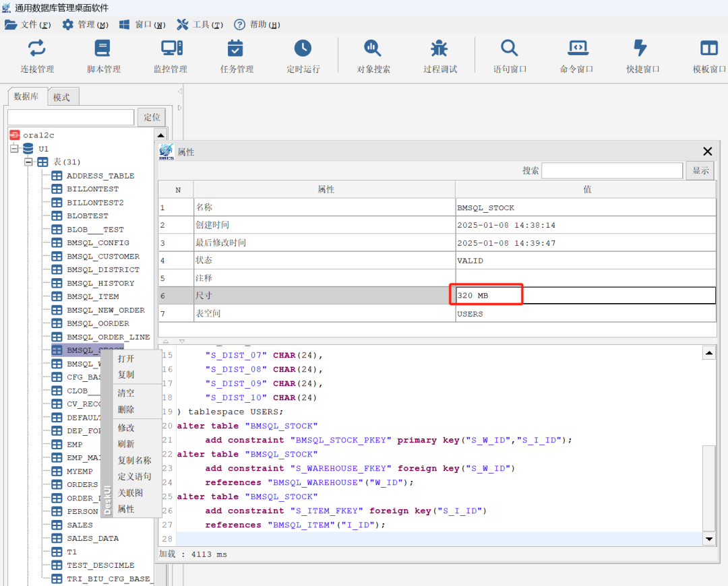Image resolution: width=728 pixels, height=586 pixels.
Task: Launch the 过程调试 debug bug icon
Action: (x=439, y=48)
